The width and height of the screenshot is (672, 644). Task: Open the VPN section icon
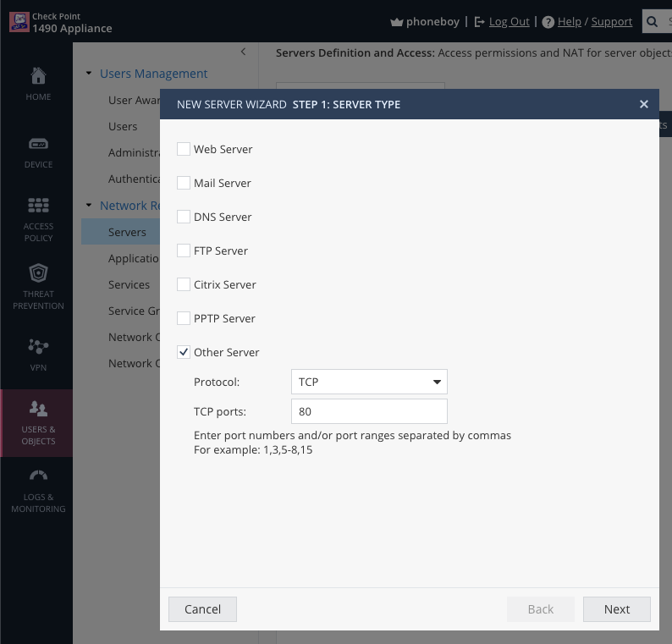coord(38,346)
